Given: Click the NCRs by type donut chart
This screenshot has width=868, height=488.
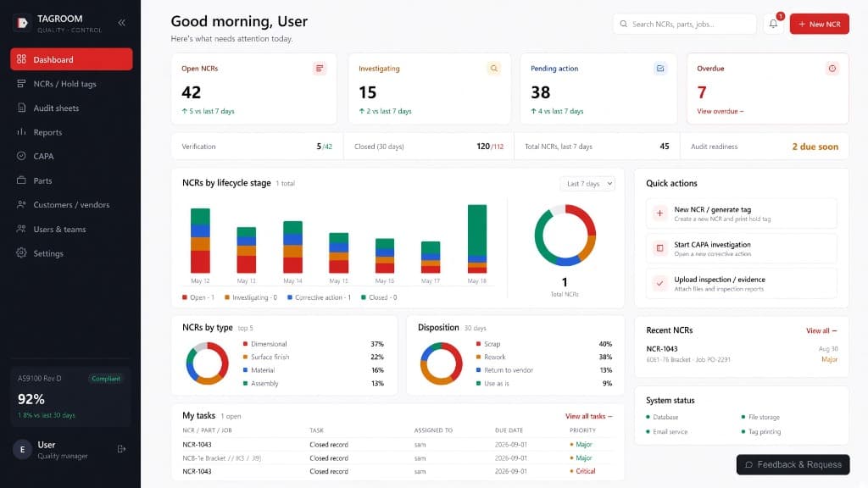Looking at the screenshot, I should [207, 363].
